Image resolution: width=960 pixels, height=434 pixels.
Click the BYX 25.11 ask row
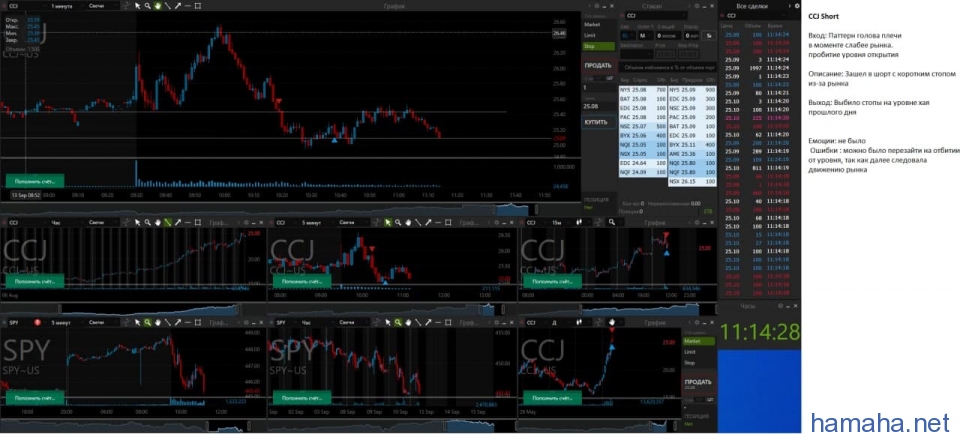click(692, 144)
